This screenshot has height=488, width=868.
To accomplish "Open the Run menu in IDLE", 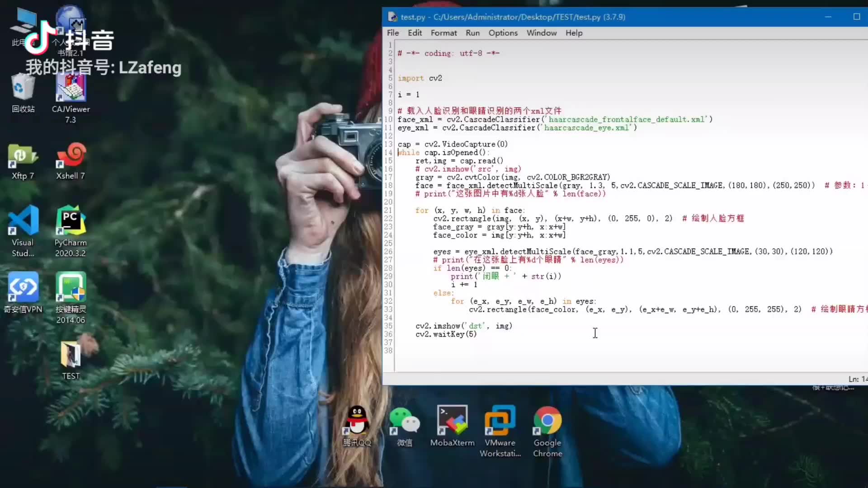I will coord(472,33).
